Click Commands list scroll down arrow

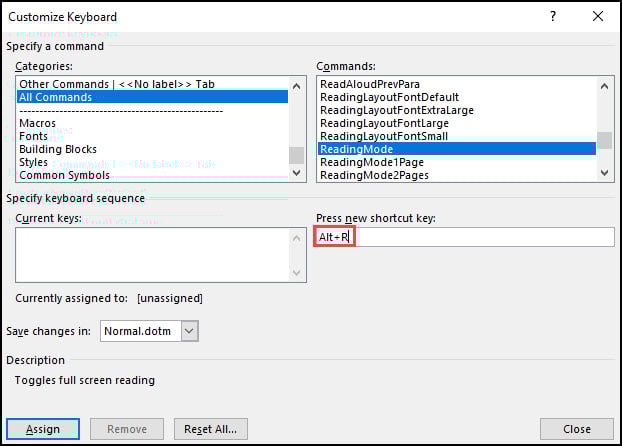[x=604, y=173]
